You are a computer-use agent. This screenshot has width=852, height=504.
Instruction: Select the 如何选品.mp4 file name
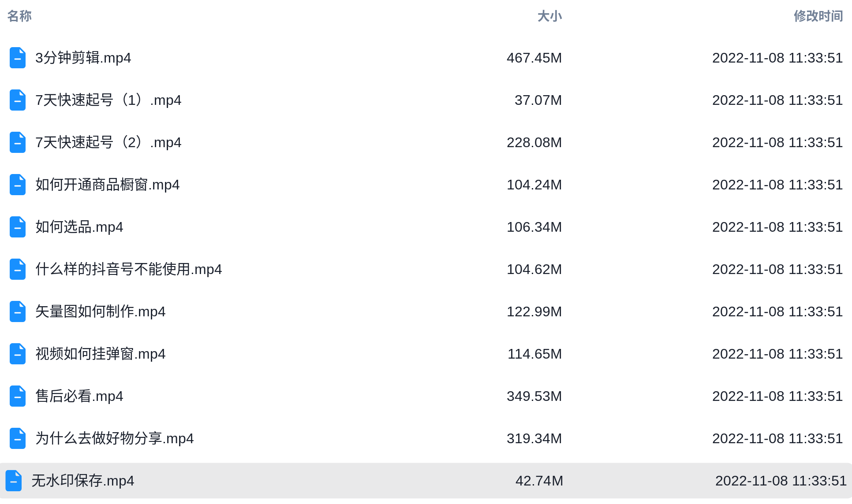point(79,227)
